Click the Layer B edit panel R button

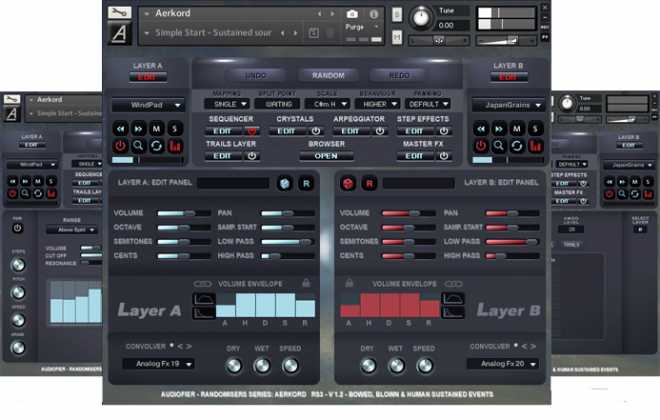click(x=369, y=183)
